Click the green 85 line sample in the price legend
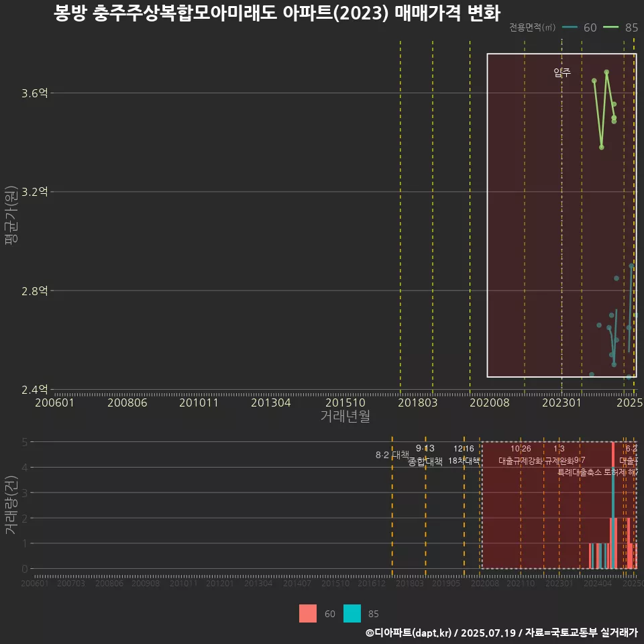644x644 pixels. tap(610, 28)
